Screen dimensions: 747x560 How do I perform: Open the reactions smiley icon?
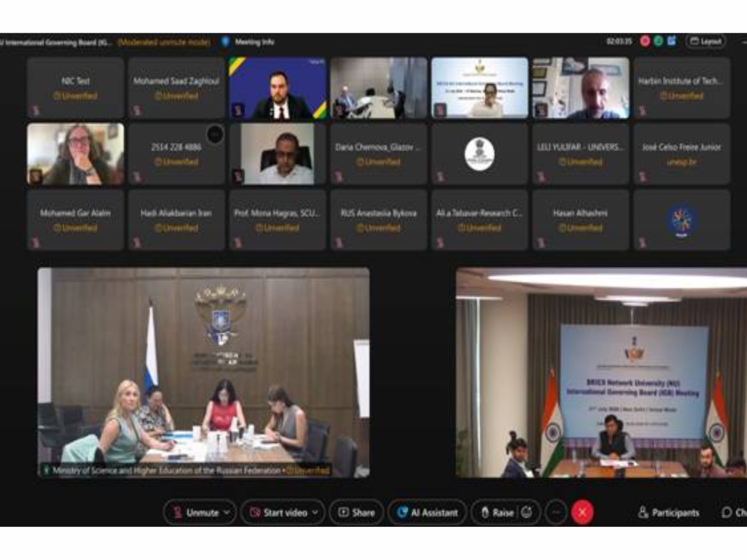point(527,512)
